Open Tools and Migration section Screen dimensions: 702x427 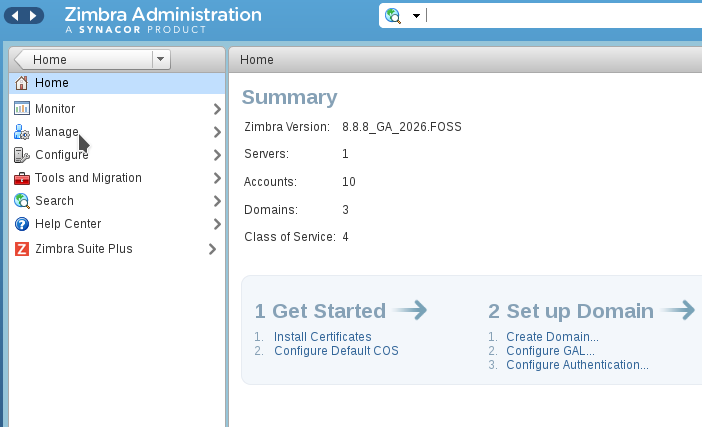[88, 178]
